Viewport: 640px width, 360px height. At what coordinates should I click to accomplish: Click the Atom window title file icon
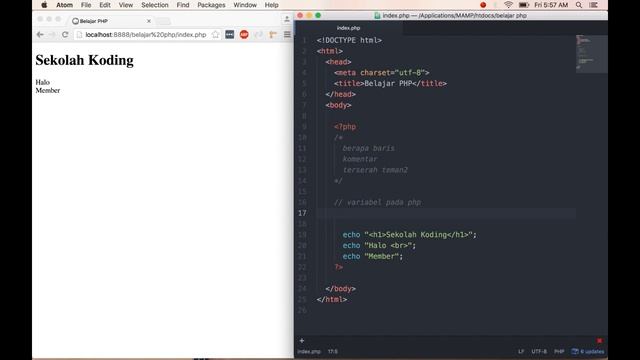tap(377, 16)
